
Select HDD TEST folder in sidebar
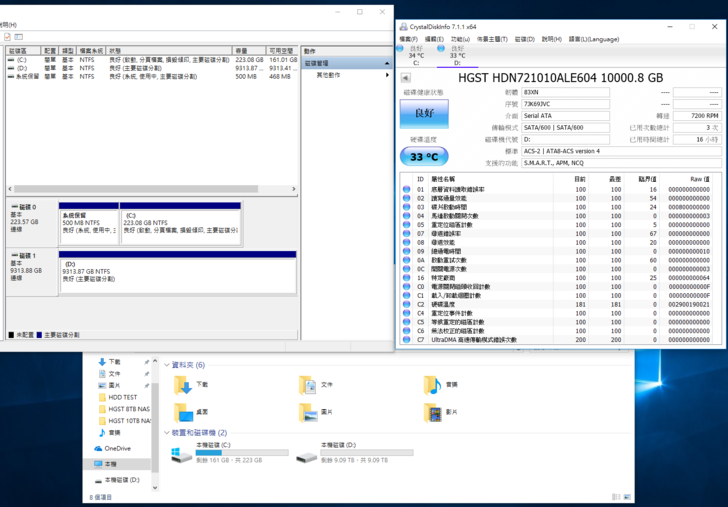[122, 397]
